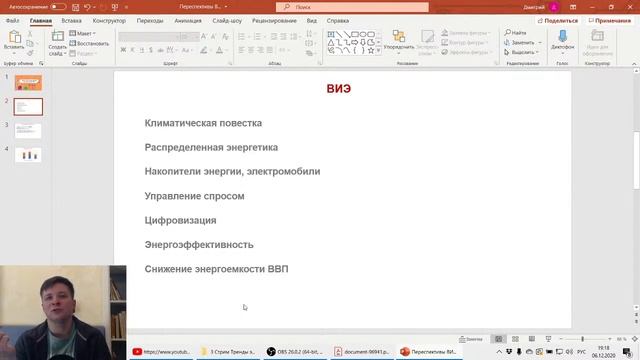Collapse the ribbon with chevron
Image resolution: width=640 pixels, height=360 pixels.
point(634,64)
